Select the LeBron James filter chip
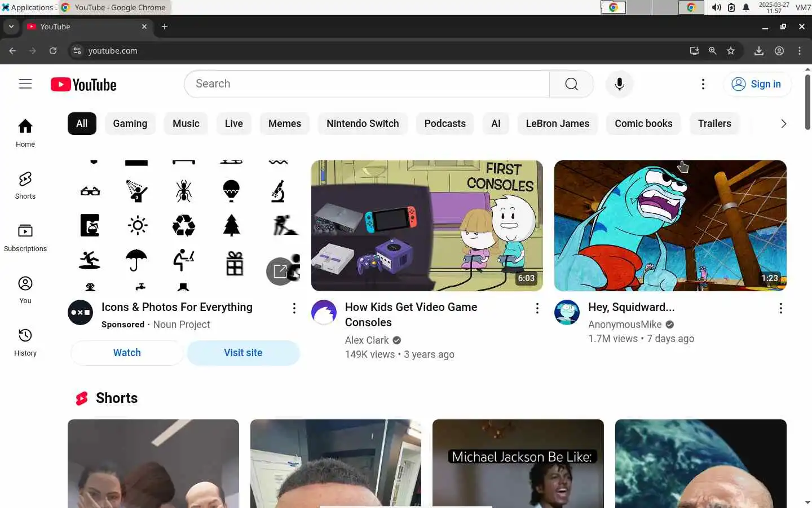Viewport: 812px width, 508px height. (557, 124)
